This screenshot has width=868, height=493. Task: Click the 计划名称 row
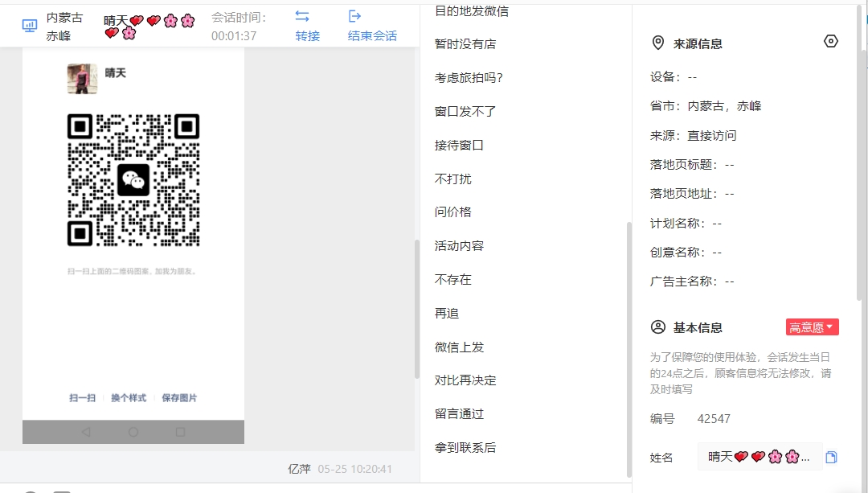[x=686, y=224]
